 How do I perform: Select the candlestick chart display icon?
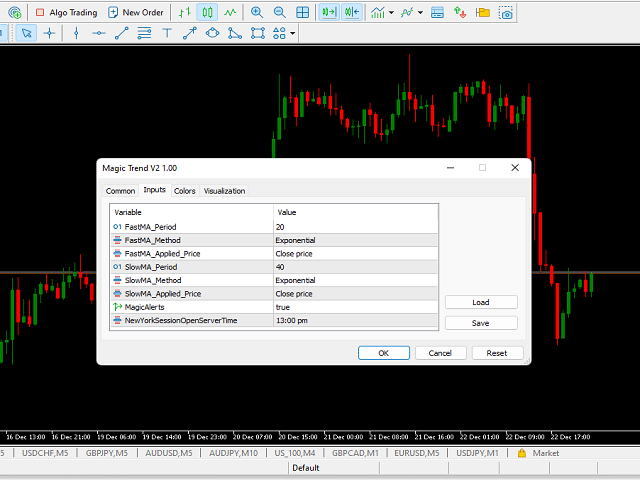coord(207,13)
